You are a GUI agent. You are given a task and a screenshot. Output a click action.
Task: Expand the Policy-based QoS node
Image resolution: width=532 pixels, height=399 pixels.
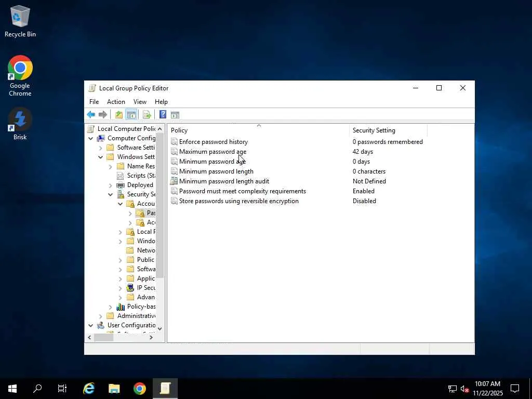110,307
